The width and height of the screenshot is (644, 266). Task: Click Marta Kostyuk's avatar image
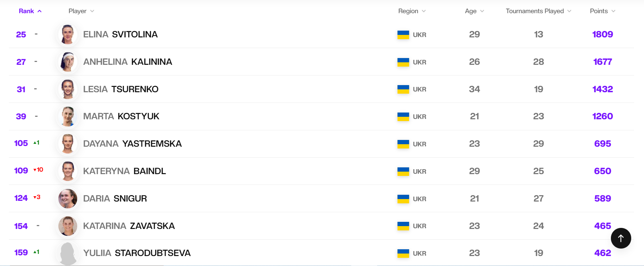[x=67, y=116]
